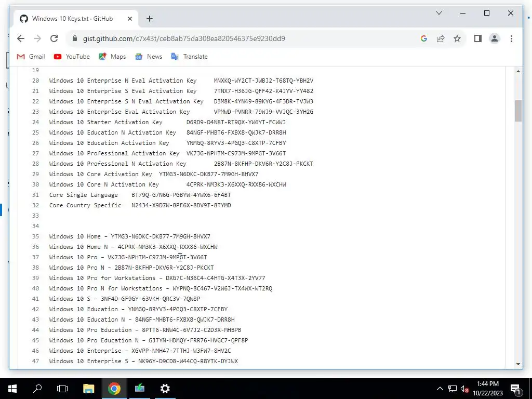Expand the tab search chevron
Viewport: 532px width, 399px height.
(x=438, y=13)
